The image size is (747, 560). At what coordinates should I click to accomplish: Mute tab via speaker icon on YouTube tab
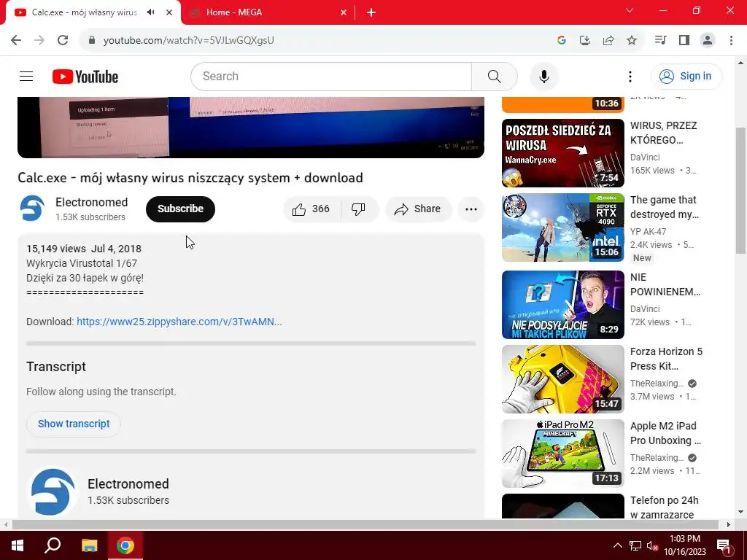click(151, 12)
